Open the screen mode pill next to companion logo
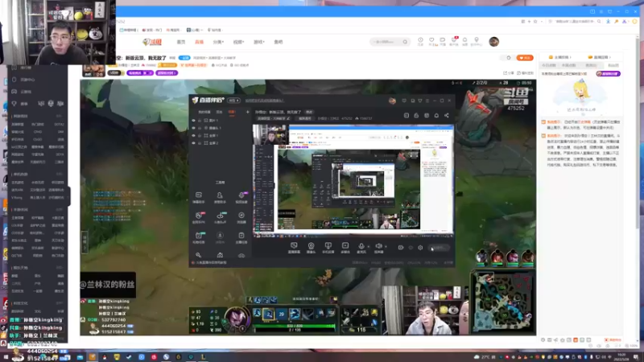This screenshot has width=644, height=362. coord(233,101)
